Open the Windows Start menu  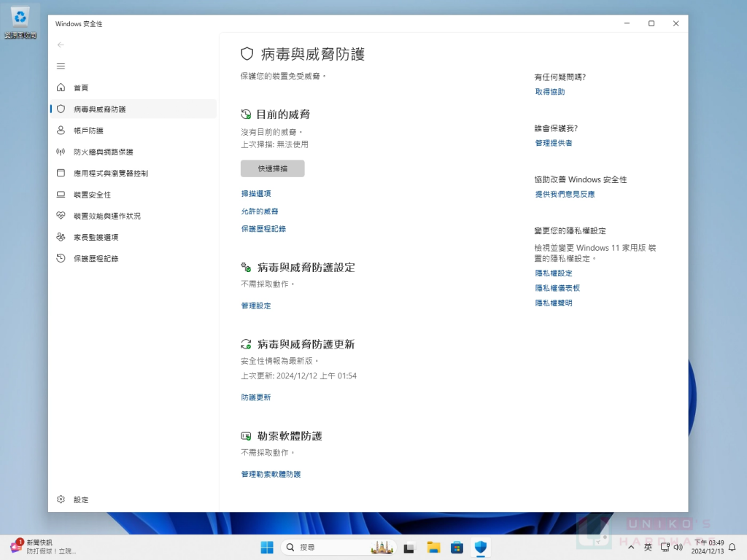[267, 548]
